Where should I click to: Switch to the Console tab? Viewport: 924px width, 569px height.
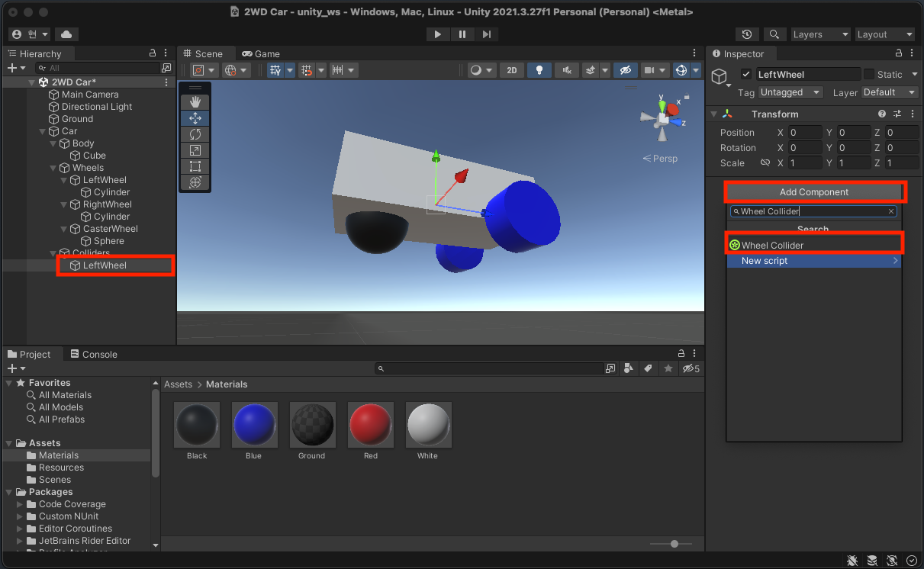94,354
